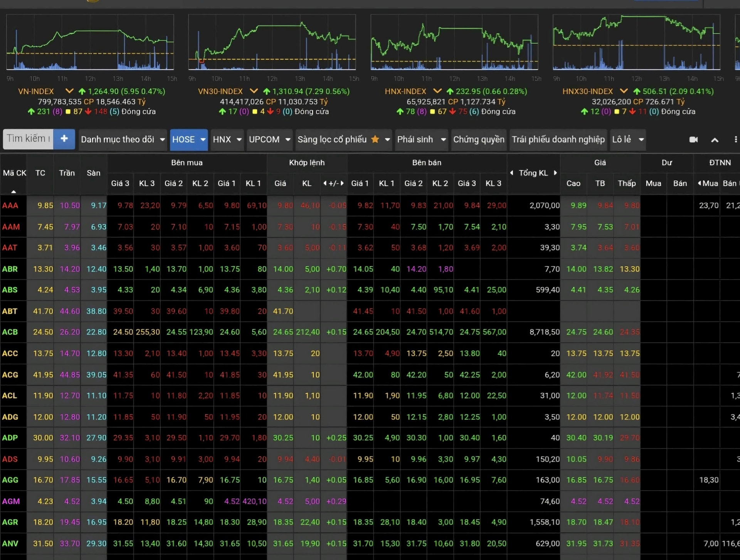Collapse the index charts with up chevron

coord(715,140)
